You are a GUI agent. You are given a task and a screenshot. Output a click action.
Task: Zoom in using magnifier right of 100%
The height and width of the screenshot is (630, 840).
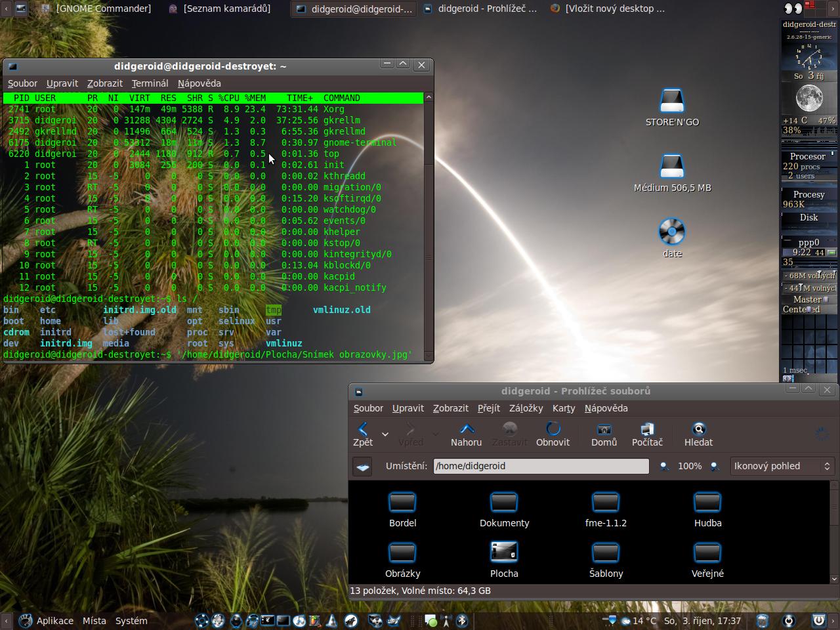(715, 466)
